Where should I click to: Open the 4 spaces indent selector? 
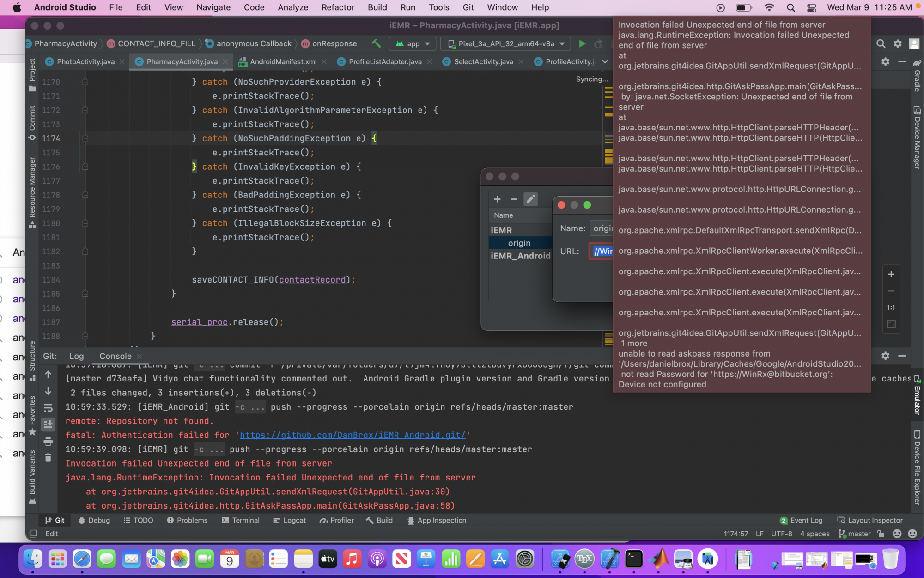coord(815,534)
